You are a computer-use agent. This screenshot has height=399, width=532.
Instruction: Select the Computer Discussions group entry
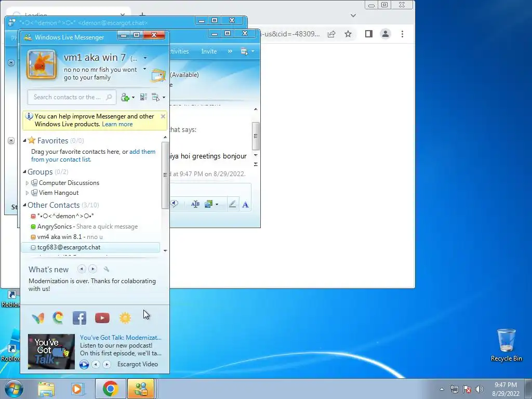tap(69, 183)
